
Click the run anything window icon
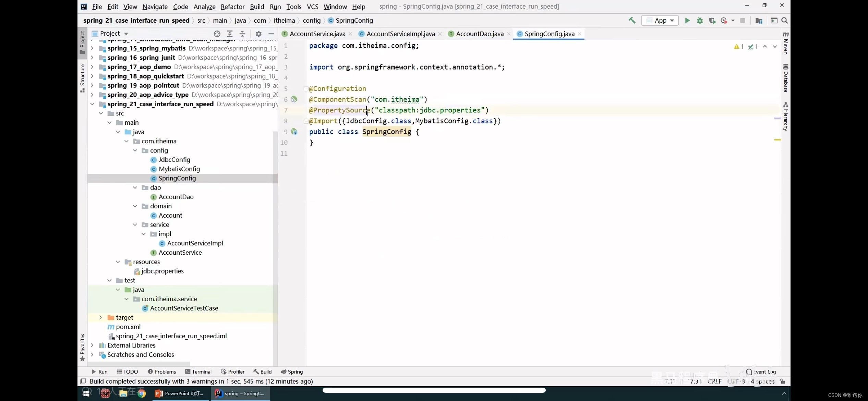click(774, 21)
